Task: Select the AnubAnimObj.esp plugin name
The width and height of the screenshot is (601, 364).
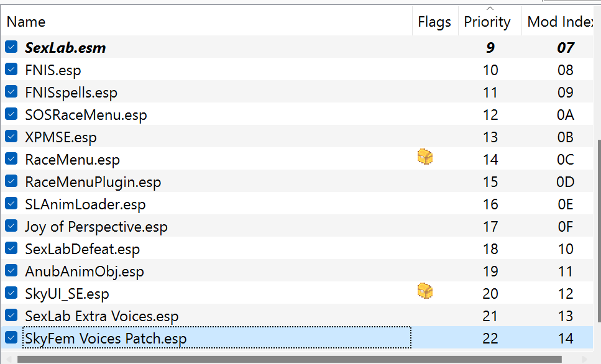Action: (85, 271)
